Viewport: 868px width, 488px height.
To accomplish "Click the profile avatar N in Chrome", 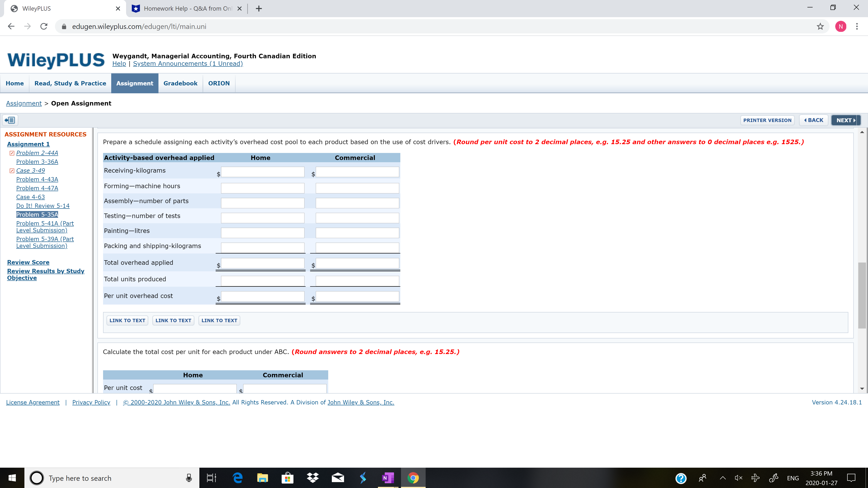I will 841,26.
